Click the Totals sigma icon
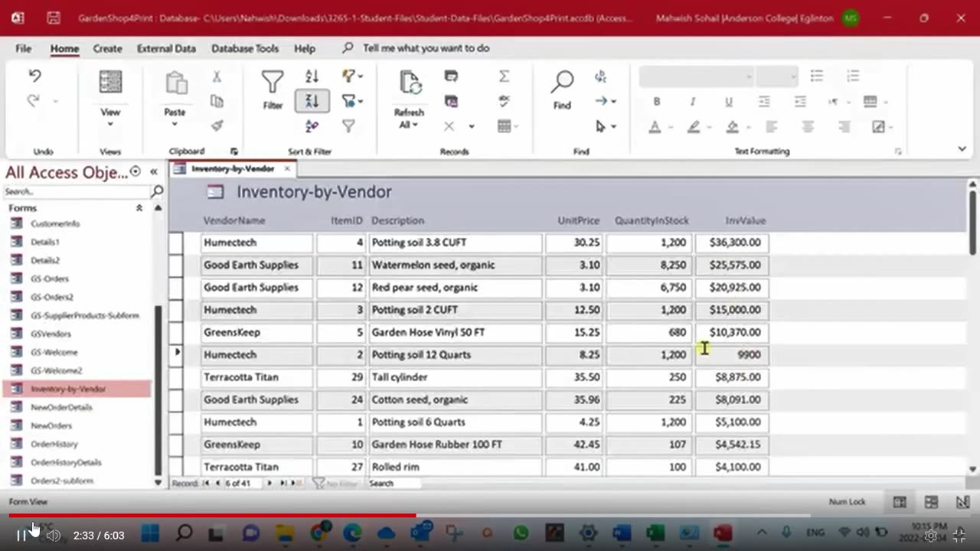980x551 pixels. coord(504,76)
